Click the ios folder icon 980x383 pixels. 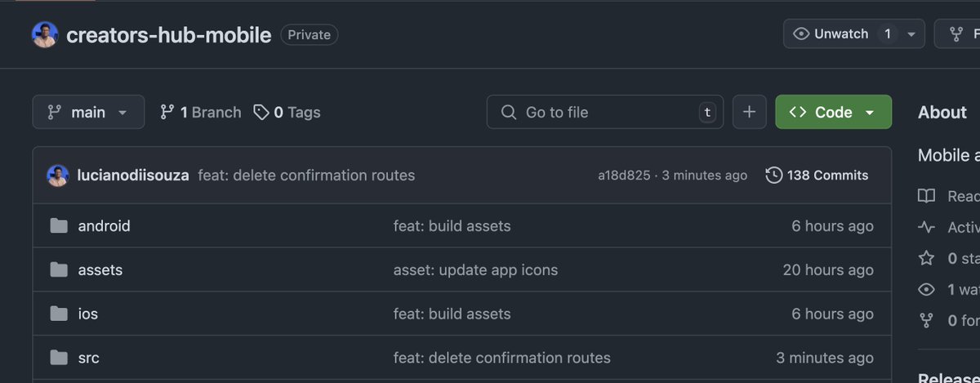click(58, 314)
